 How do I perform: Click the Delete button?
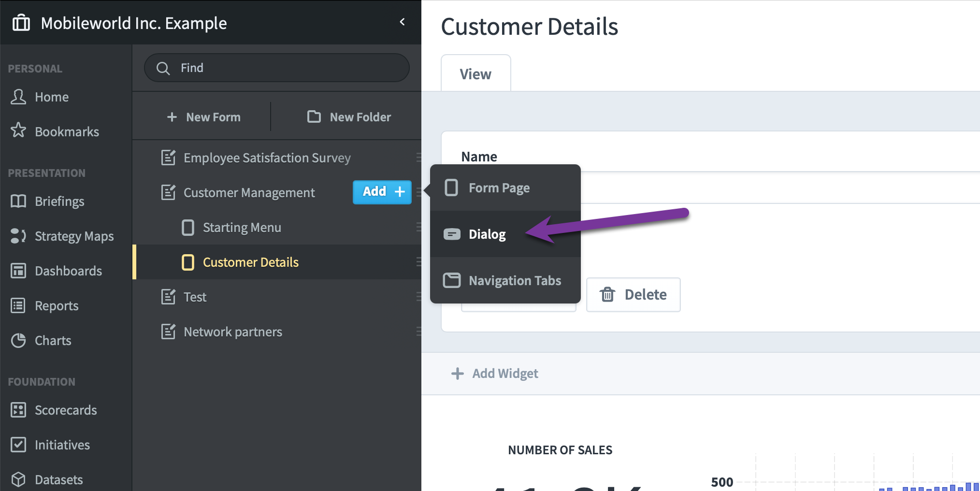pyautogui.click(x=633, y=294)
